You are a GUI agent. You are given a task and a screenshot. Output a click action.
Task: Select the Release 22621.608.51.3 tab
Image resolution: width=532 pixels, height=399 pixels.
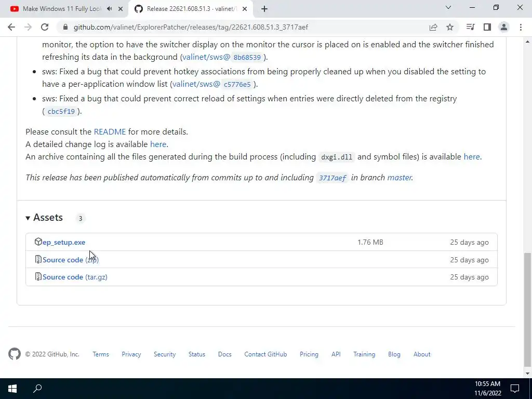coord(191,9)
